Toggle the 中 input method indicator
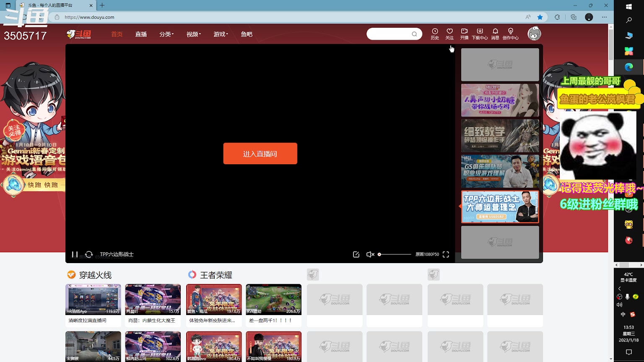The width and height of the screenshot is (644, 362). (x=623, y=314)
